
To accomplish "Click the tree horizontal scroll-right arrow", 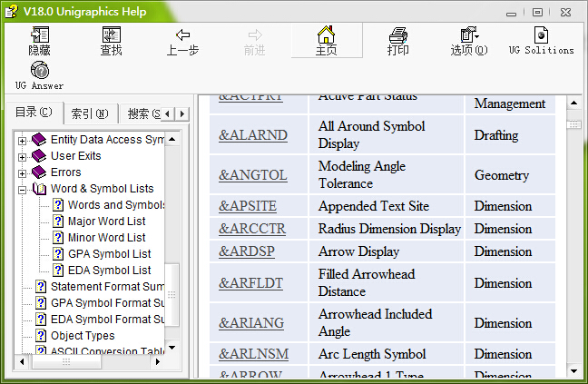I will pyautogui.click(x=158, y=361).
